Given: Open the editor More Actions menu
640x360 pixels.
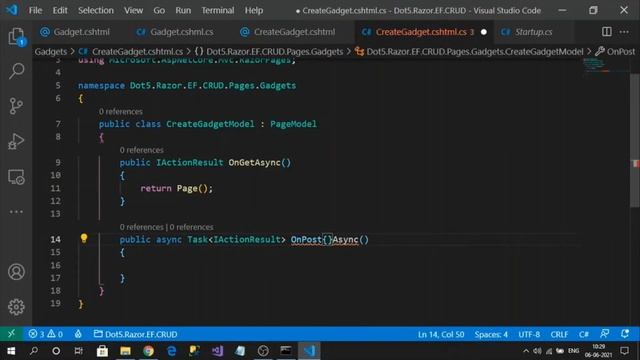Looking at the screenshot, I should (624, 31).
